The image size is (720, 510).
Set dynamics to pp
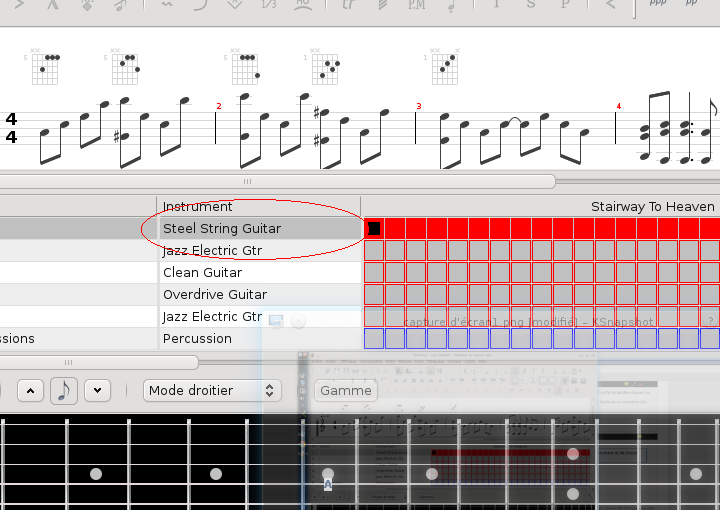click(692, 4)
